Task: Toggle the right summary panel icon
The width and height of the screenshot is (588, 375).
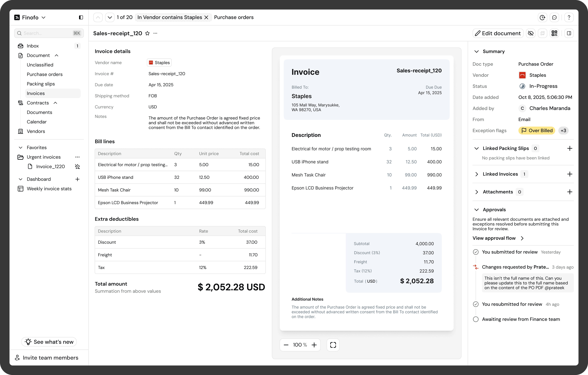Action: 569,33
